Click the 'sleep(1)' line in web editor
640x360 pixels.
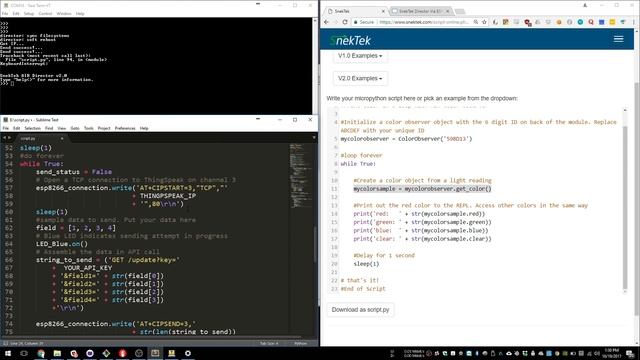coord(366,264)
